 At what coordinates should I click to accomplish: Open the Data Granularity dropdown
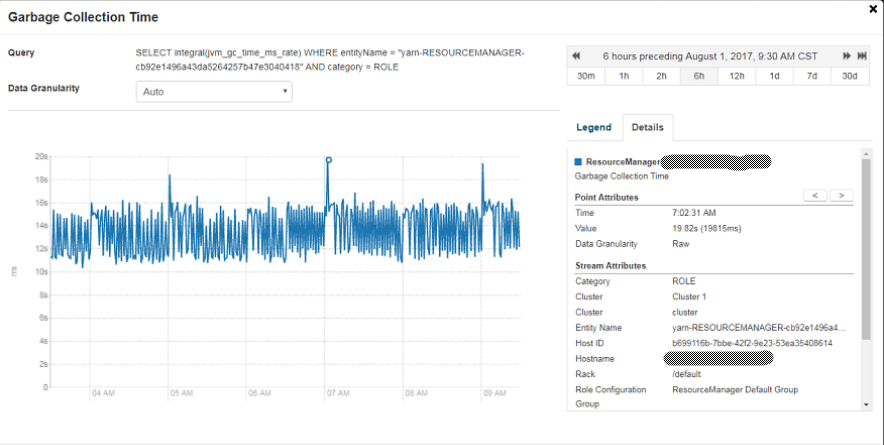tap(213, 91)
